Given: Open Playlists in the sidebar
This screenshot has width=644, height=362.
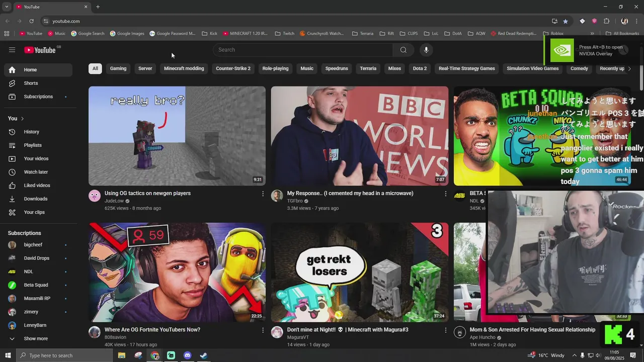Looking at the screenshot, I should point(38,145).
